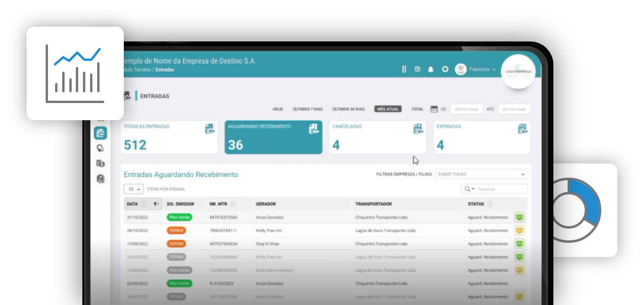Screen dimensions: 644x305
Task: Click the yellow action icon for 28/10/2022 row
Action: pyautogui.click(x=520, y=230)
